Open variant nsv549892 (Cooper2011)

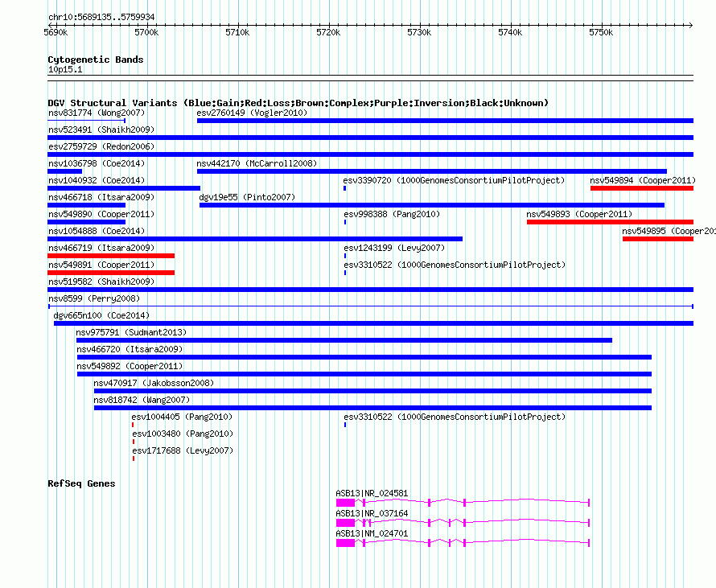(130, 366)
